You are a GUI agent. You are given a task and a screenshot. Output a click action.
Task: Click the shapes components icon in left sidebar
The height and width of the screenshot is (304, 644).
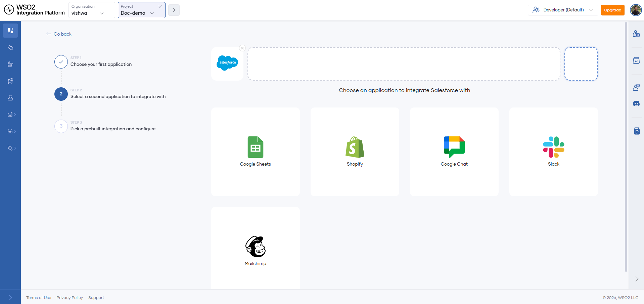[x=10, y=47]
